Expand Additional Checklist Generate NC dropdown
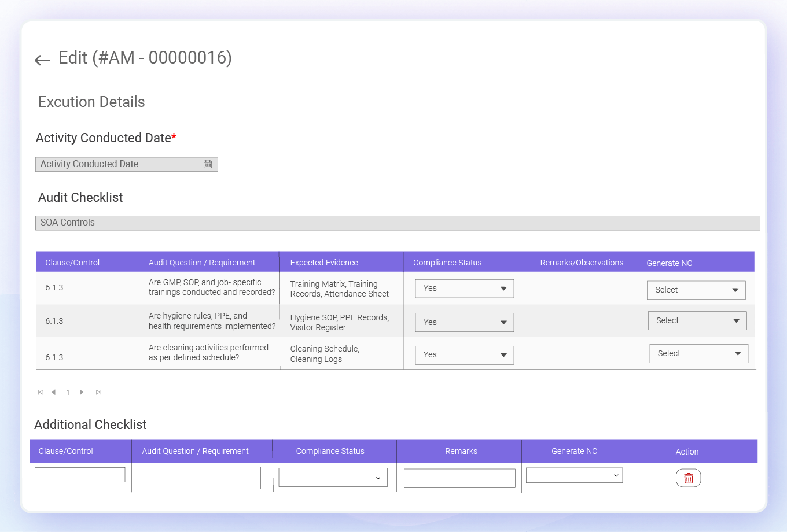Image resolution: width=787 pixels, height=532 pixels. [574, 475]
